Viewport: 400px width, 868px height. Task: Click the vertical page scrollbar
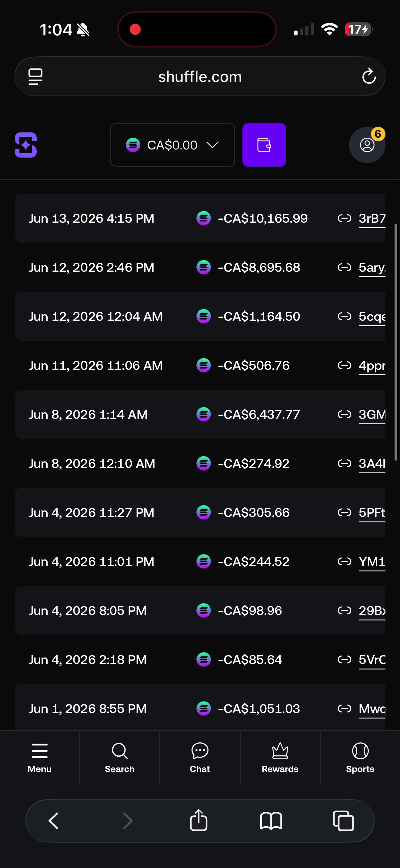[x=396, y=342]
